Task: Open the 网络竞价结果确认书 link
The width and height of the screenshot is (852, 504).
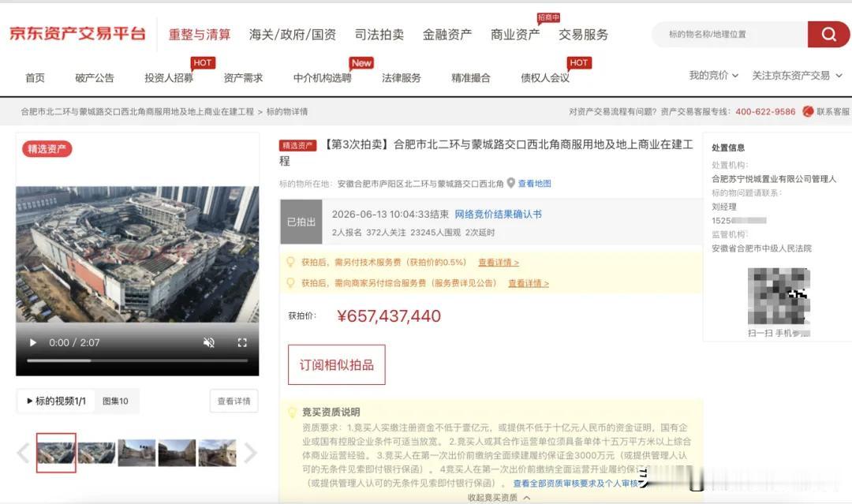Action: [x=499, y=215]
